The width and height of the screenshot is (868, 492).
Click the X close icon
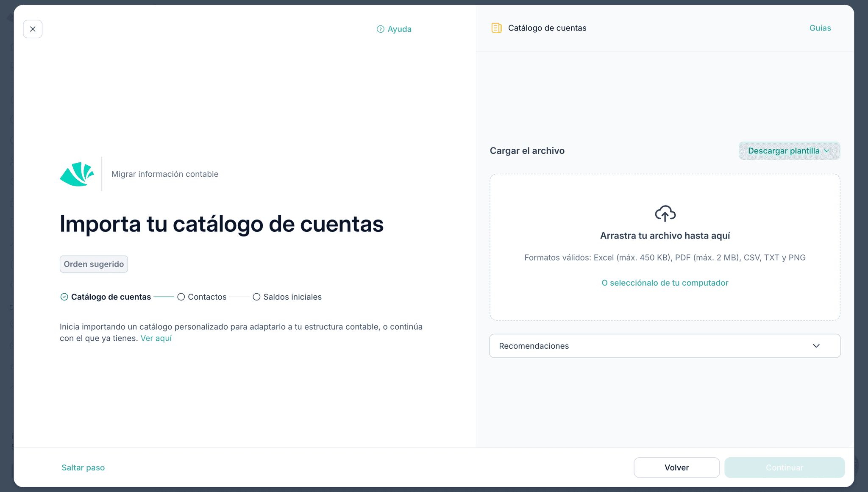click(x=33, y=29)
